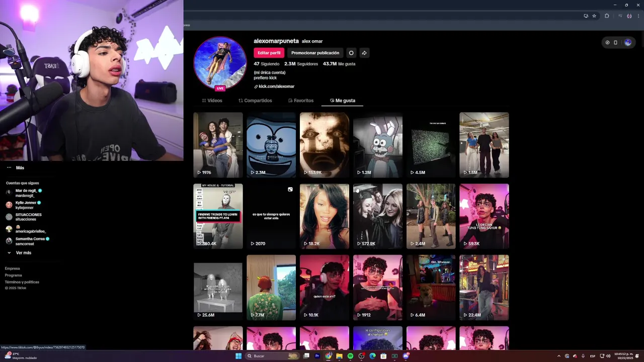The width and height of the screenshot is (644, 362).
Task: Click the share profile arrow icon
Action: pos(364,53)
